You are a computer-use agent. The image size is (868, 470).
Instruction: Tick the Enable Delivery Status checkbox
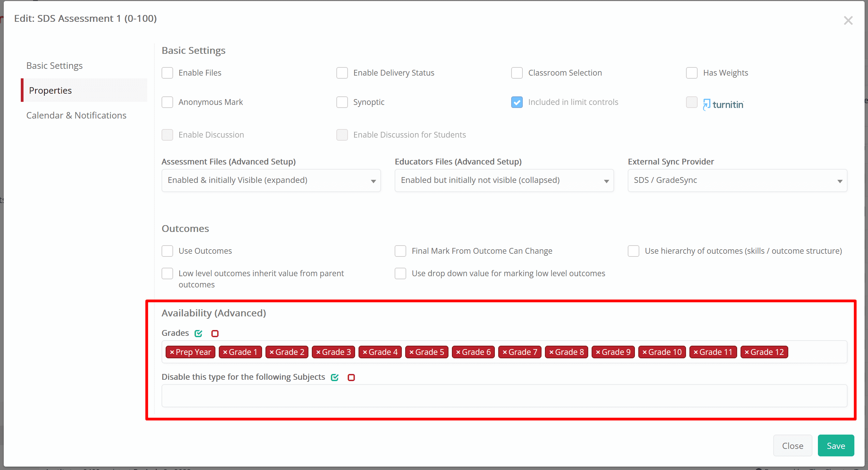point(342,73)
